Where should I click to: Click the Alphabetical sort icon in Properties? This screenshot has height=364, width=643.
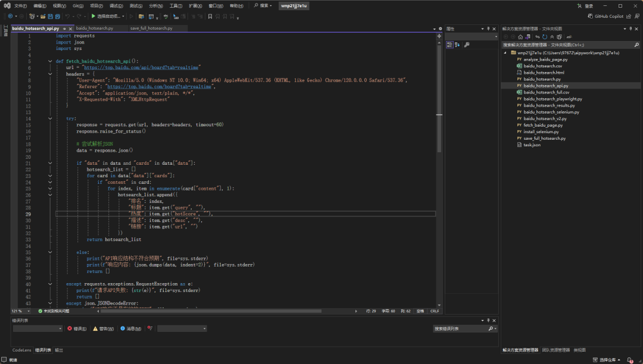pyautogui.click(x=457, y=45)
